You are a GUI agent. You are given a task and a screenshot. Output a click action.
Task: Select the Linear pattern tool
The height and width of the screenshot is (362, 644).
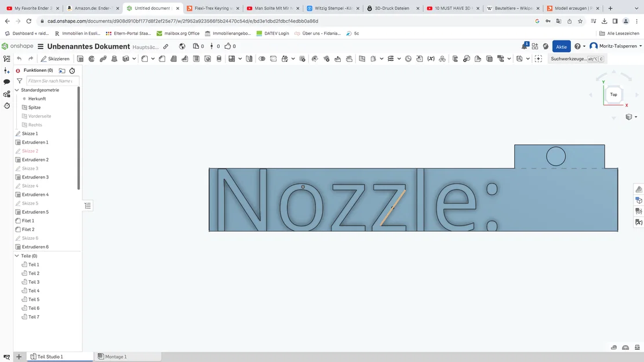[232, 58]
